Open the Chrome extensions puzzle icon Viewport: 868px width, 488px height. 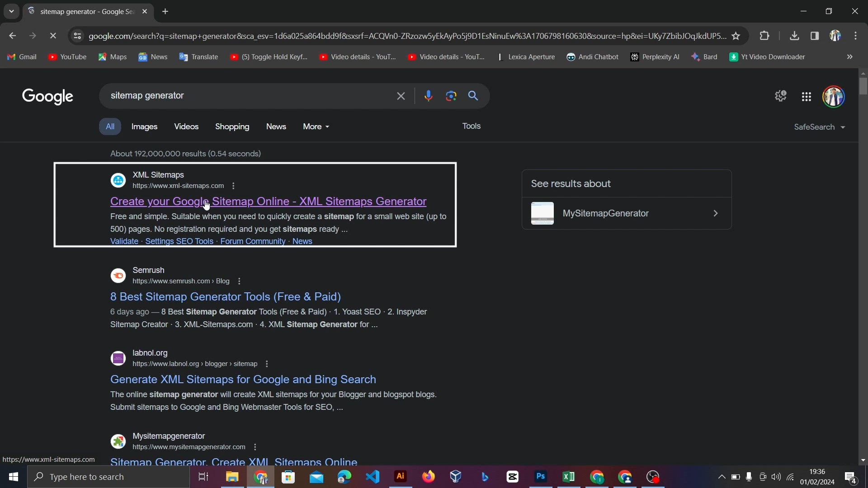coord(764,36)
